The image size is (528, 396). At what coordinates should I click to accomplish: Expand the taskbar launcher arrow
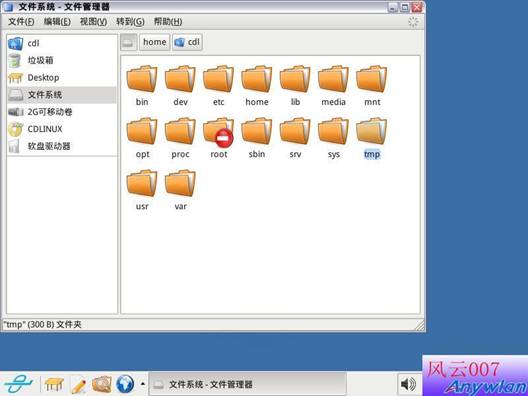click(143, 384)
